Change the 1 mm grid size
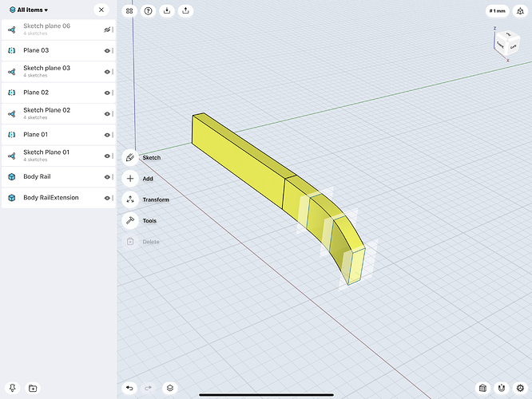 tap(497, 11)
